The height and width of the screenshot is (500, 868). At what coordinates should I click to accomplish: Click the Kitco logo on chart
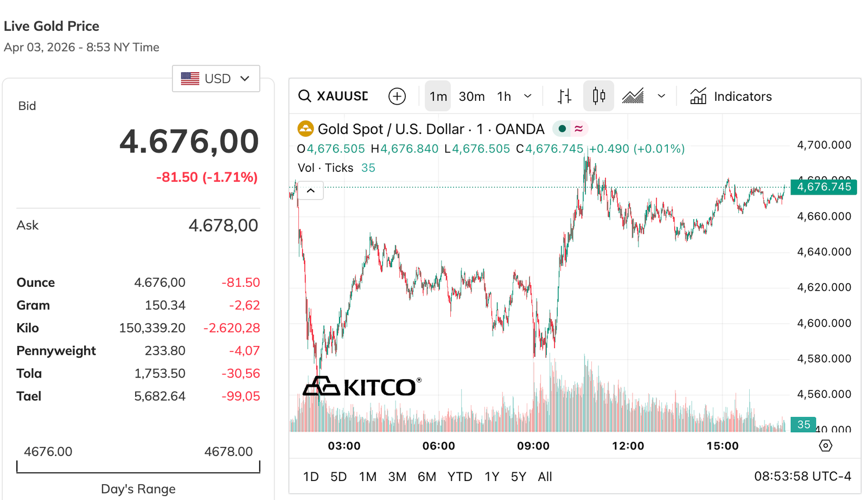[x=361, y=387]
